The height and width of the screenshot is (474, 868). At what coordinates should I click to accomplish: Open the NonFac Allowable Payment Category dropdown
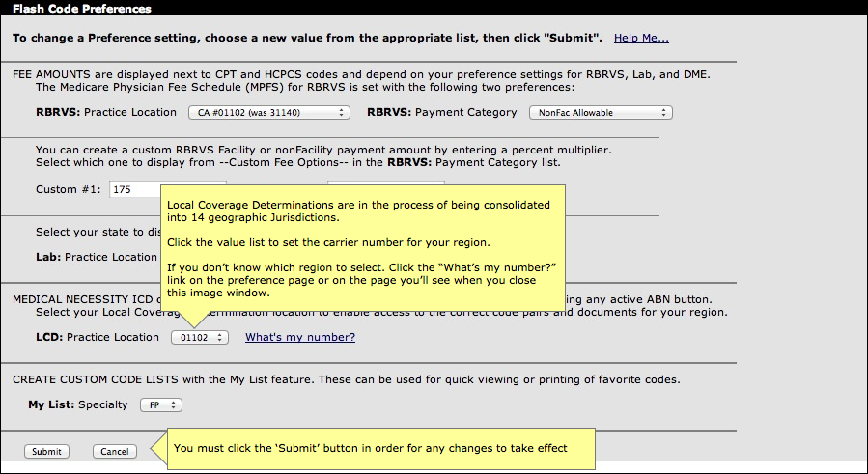(601, 112)
